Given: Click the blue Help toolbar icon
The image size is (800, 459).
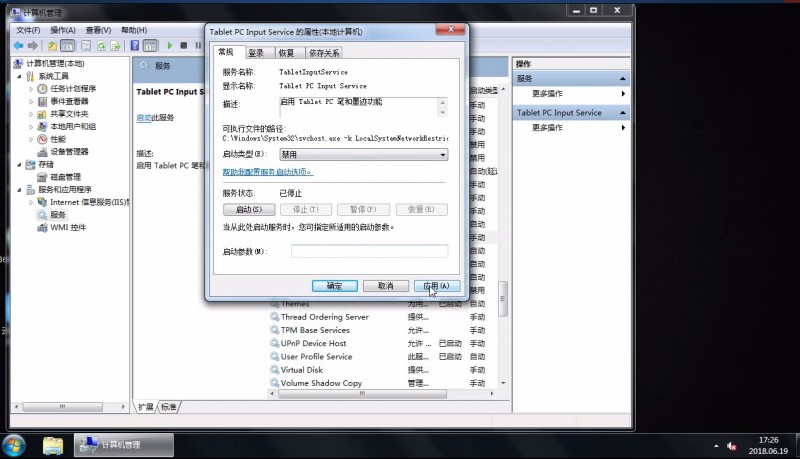Looking at the screenshot, I should (x=135, y=46).
